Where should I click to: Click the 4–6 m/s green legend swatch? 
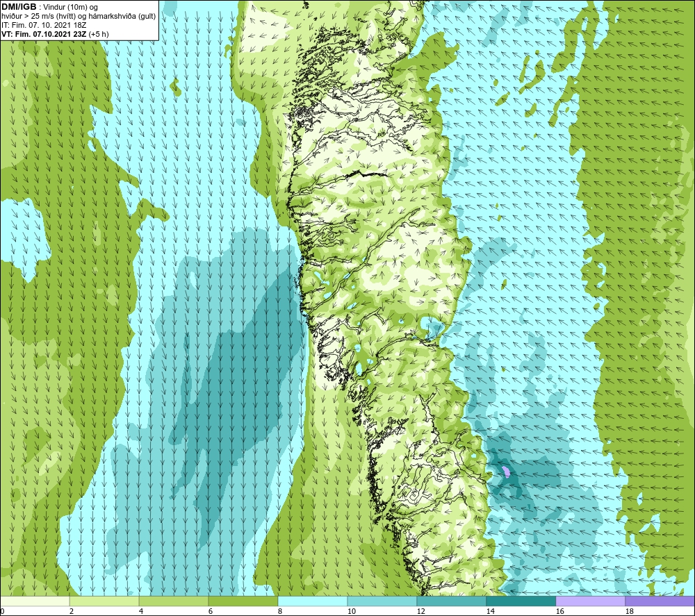173,601
